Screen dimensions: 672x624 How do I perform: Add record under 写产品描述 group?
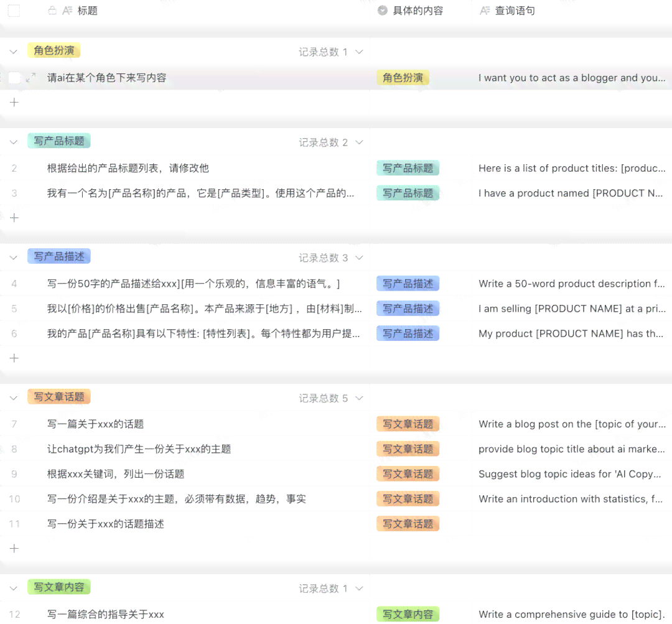point(14,358)
